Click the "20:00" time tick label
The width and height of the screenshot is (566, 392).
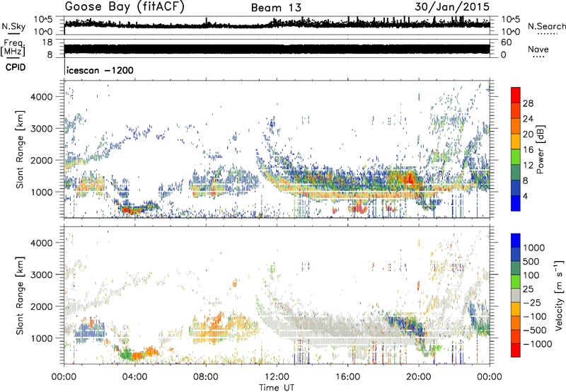tap(418, 377)
